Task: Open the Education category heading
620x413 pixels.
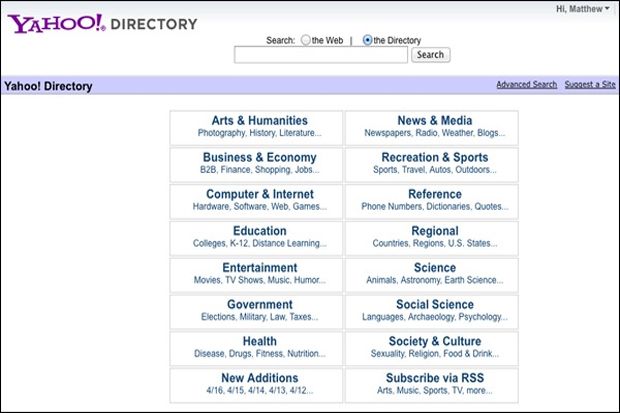Action: 260,231
